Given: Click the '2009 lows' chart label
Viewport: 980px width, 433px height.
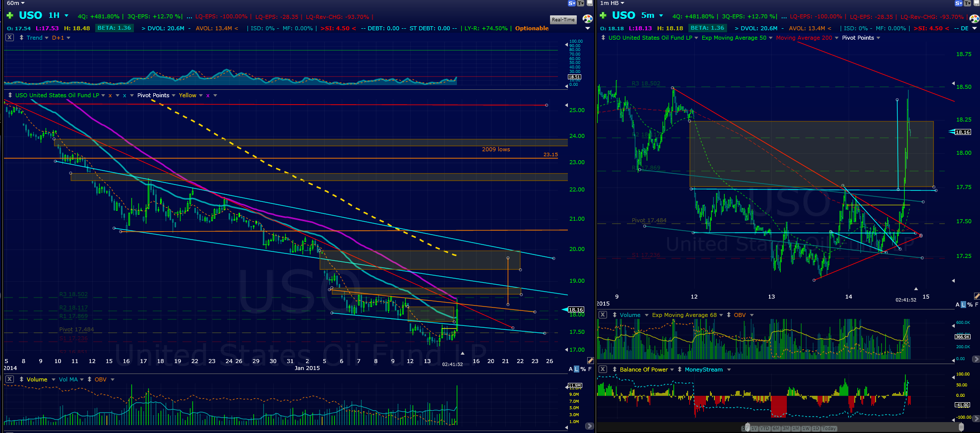Looking at the screenshot, I should [x=496, y=149].
